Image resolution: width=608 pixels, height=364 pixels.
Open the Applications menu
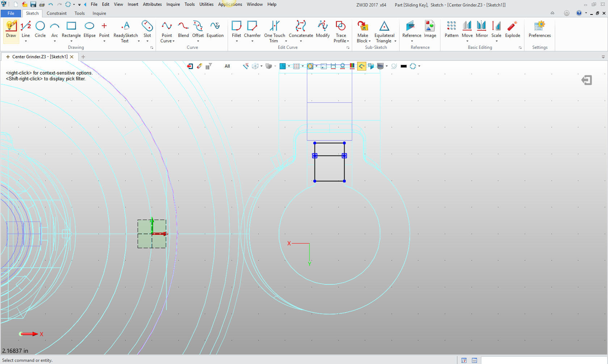point(230,4)
